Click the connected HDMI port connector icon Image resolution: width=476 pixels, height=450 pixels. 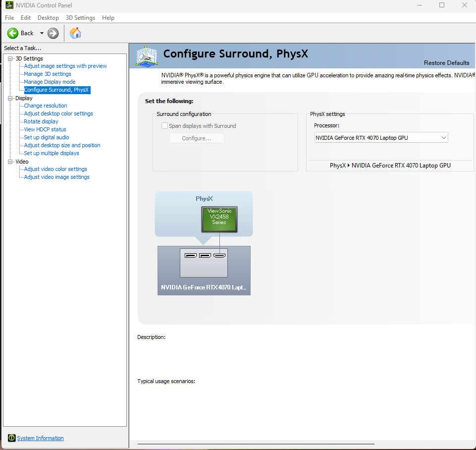pyautogui.click(x=219, y=255)
